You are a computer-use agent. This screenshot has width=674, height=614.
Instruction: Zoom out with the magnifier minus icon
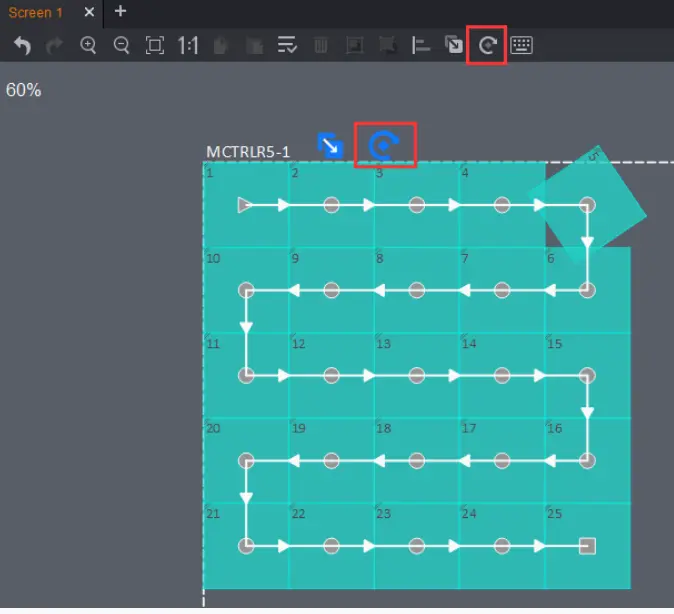[122, 45]
